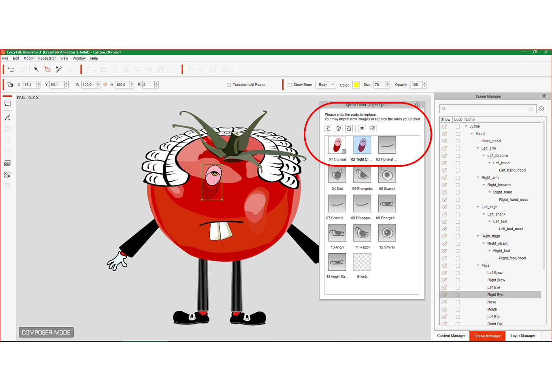552x392 pixels.
Task: Open the Window menu
Action: pos(79,58)
